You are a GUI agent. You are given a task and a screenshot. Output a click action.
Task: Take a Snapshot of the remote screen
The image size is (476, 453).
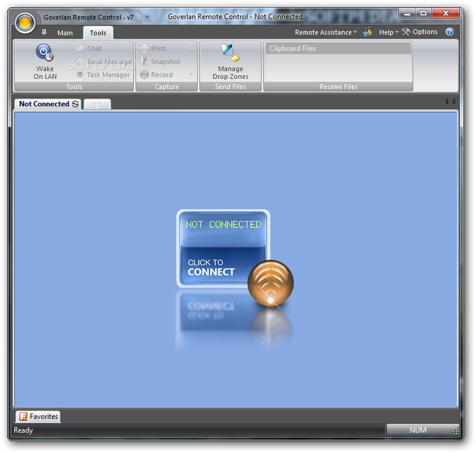[x=161, y=62]
